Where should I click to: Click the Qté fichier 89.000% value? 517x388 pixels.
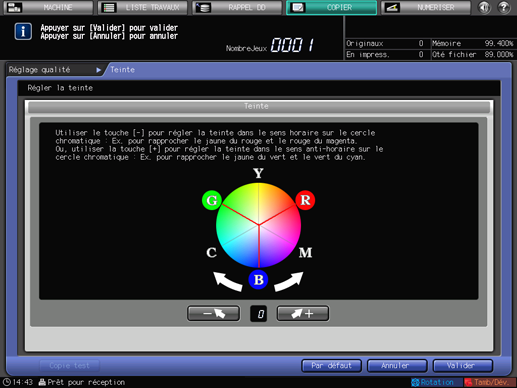click(x=499, y=54)
